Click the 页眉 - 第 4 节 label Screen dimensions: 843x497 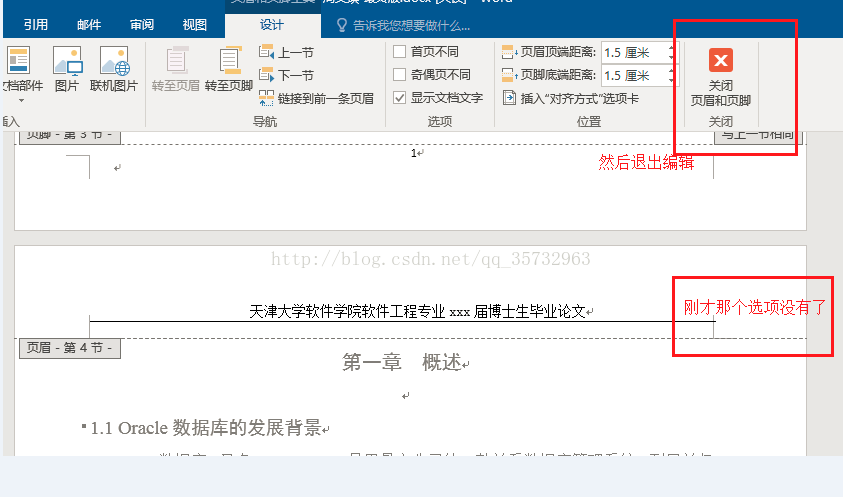[70, 348]
